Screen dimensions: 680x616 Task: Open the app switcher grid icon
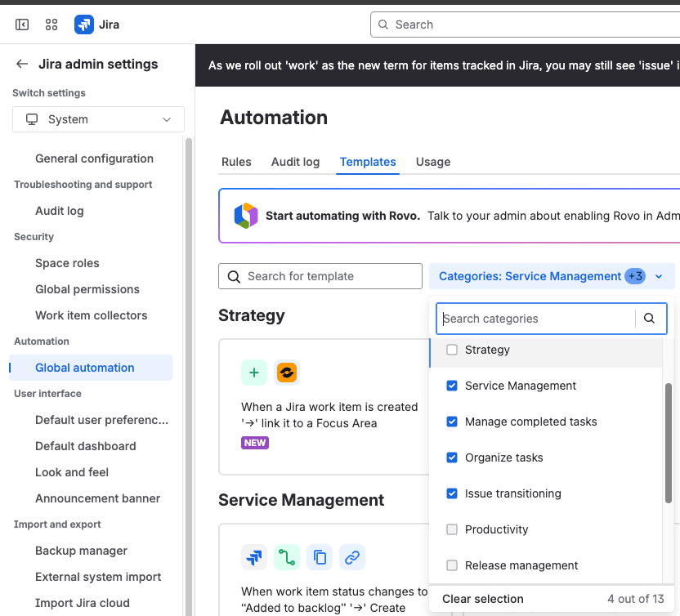click(x=51, y=25)
